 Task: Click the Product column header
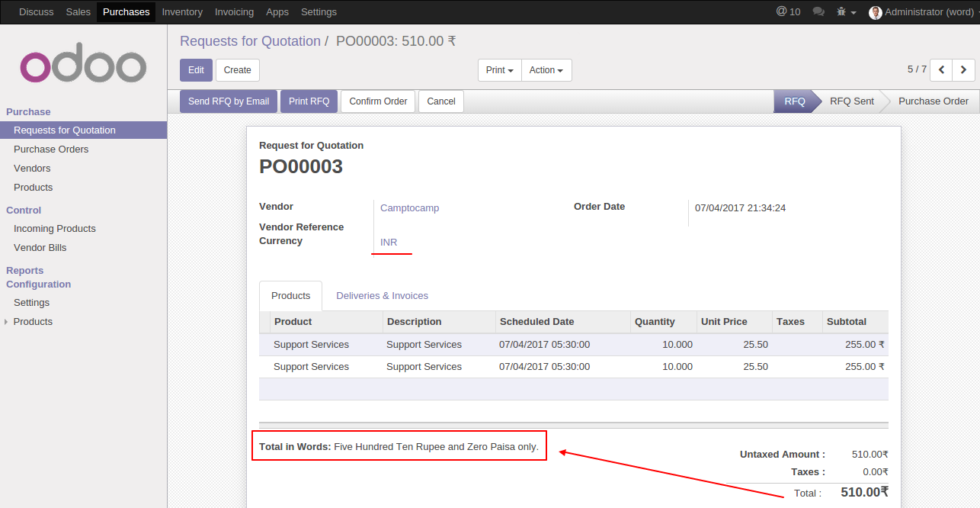(326, 322)
